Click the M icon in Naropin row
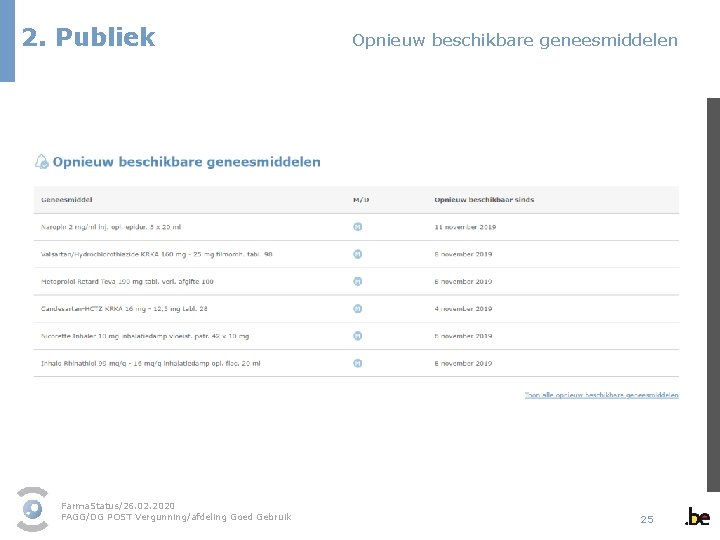 (x=357, y=227)
